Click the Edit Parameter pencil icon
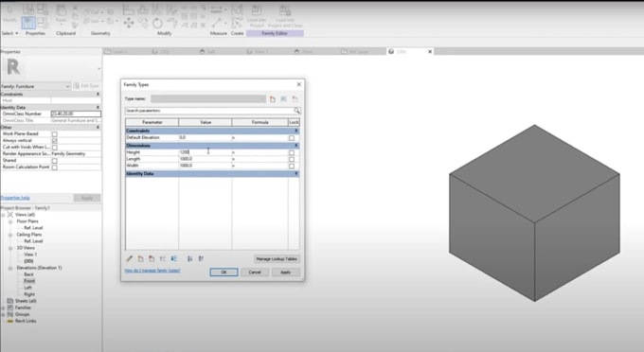 130,258
